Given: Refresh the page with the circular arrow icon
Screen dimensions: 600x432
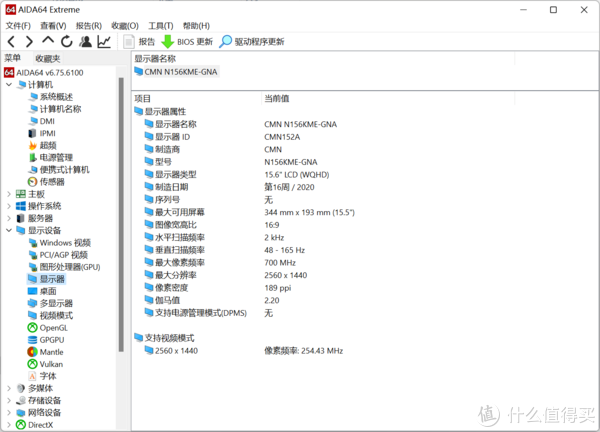Looking at the screenshot, I should pos(67,41).
